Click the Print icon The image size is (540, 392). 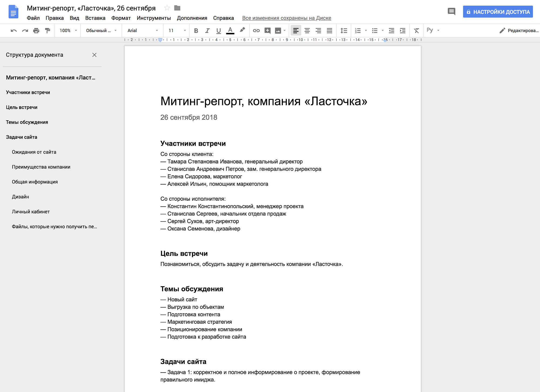pos(36,31)
